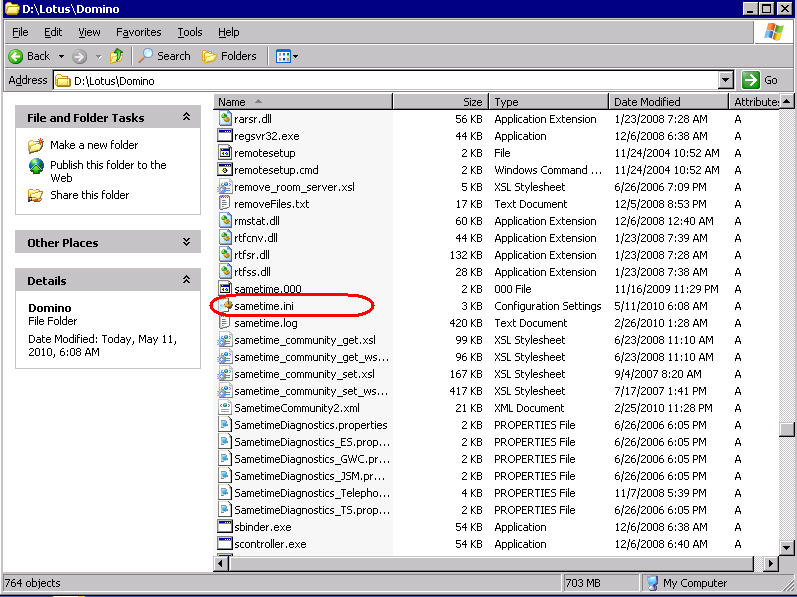
Task: Open the Tools menu
Action: (x=190, y=32)
